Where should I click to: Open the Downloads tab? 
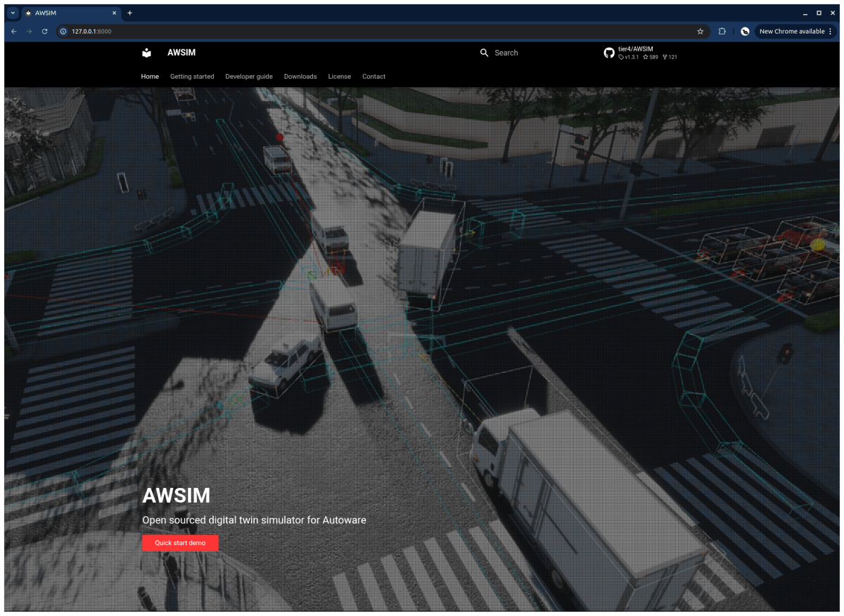(300, 77)
